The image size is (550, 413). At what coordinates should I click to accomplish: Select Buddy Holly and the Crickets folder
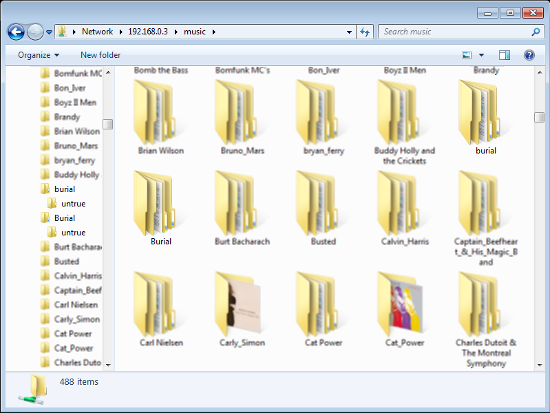tap(398, 112)
